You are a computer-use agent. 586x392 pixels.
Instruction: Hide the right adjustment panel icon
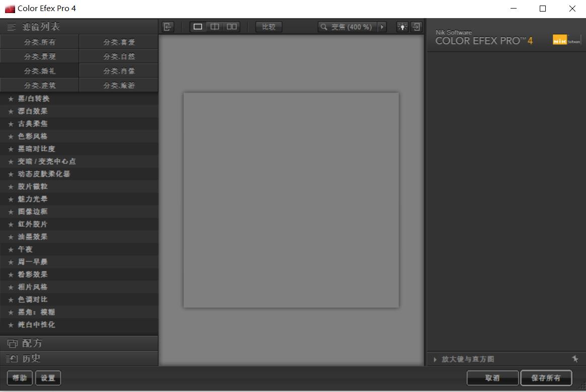coord(416,27)
